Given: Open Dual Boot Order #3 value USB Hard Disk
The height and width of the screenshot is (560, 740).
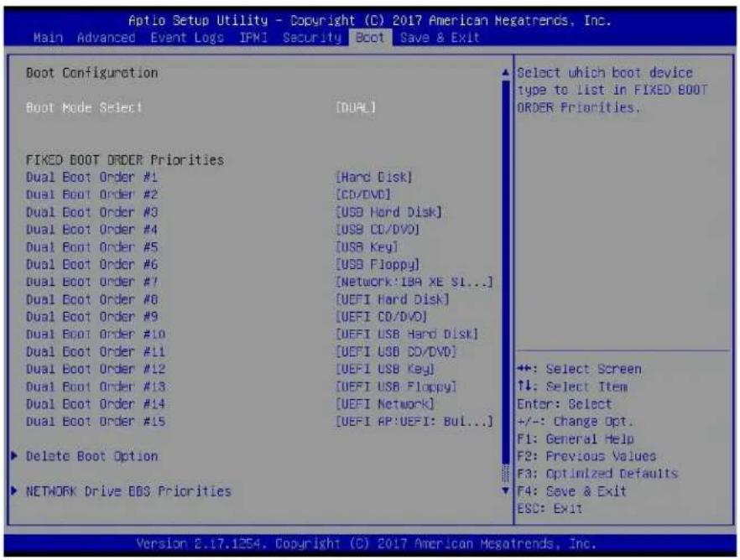Looking at the screenshot, I should 388,212.
